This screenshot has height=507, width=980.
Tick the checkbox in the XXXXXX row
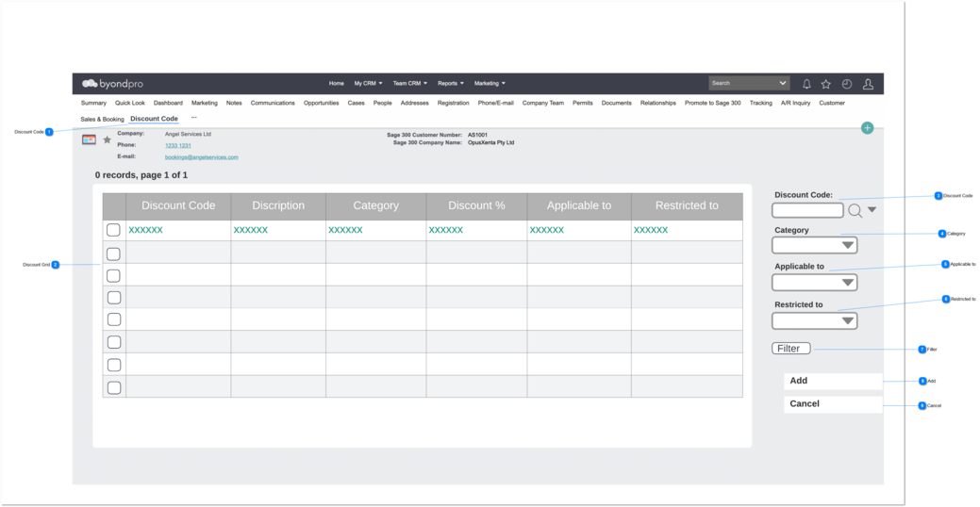(113, 230)
